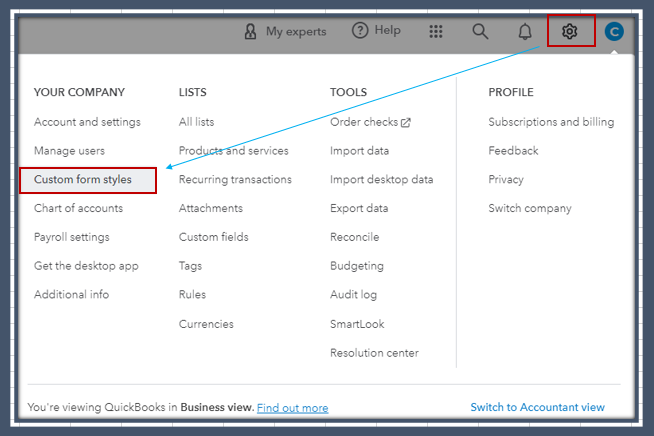Open Rules list

pos(192,295)
